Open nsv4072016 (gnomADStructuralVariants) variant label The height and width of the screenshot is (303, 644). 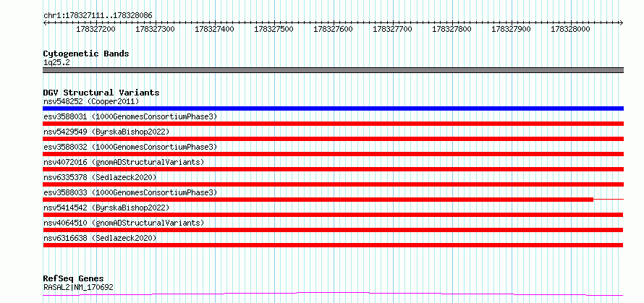[x=124, y=162]
